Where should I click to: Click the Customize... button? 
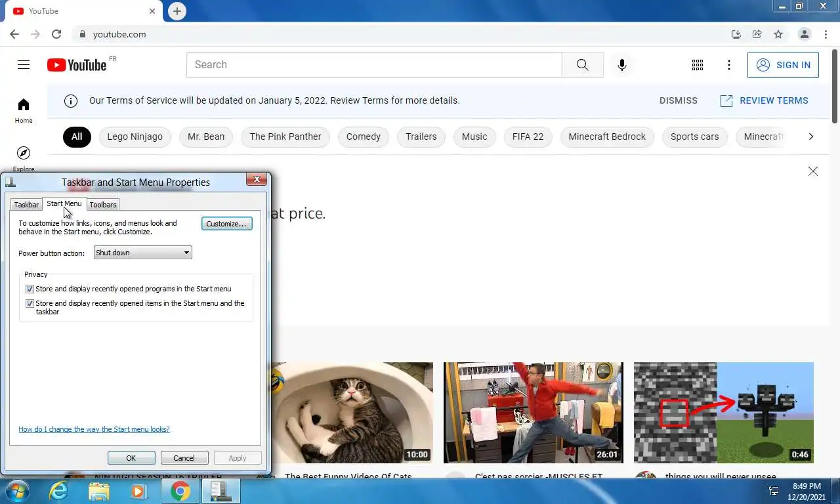point(226,224)
